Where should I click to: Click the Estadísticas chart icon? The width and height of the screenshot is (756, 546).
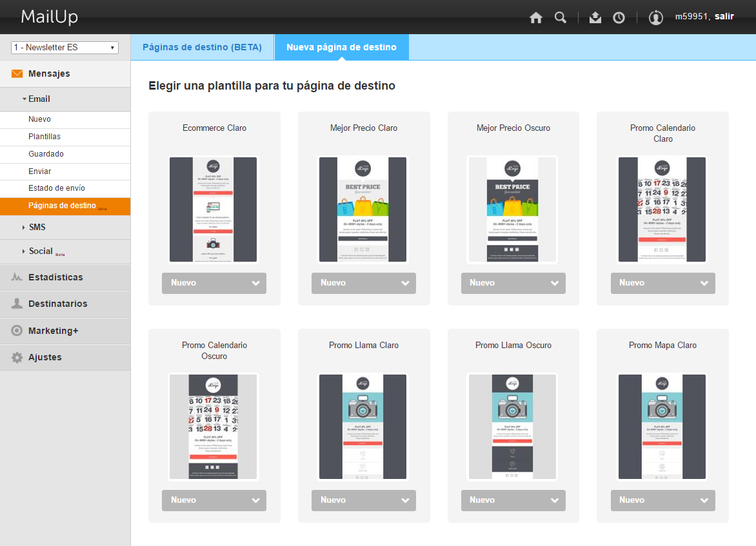17,277
